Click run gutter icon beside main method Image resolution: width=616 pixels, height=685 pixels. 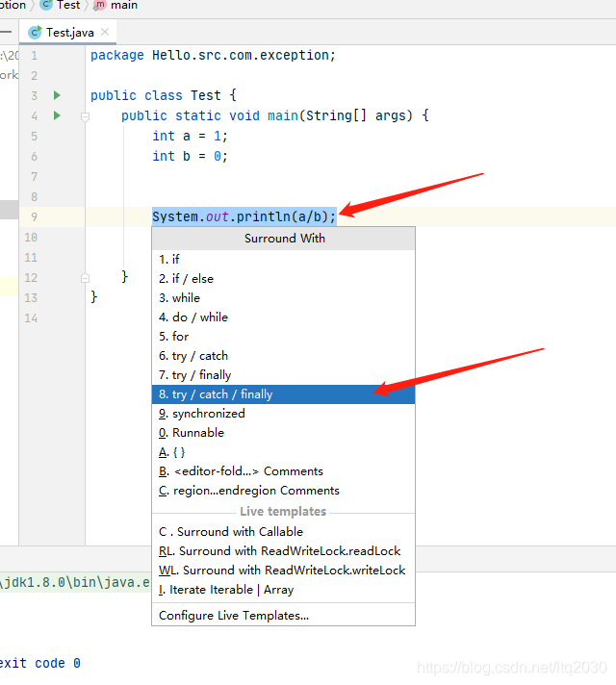pos(57,115)
